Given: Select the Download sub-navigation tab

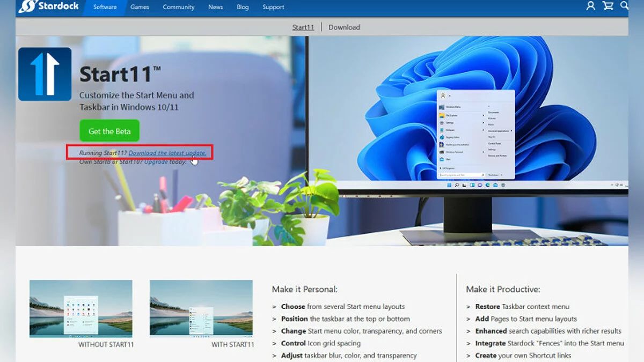Looking at the screenshot, I should [344, 27].
